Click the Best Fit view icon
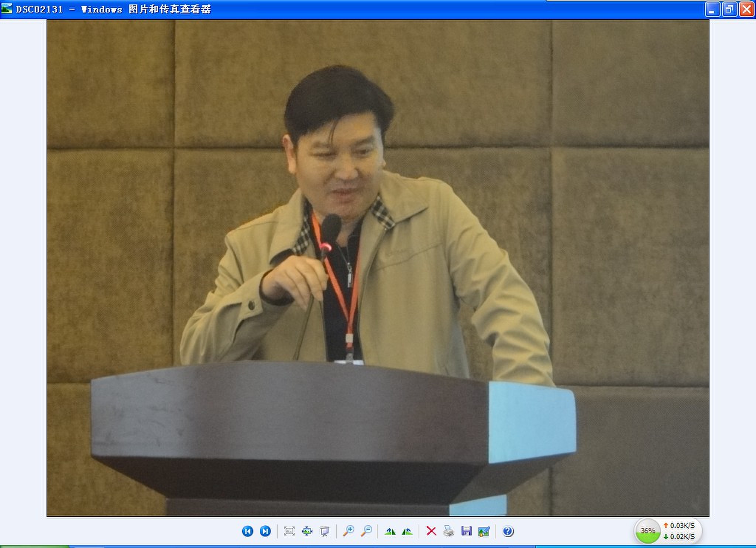Image resolution: width=756 pixels, height=548 pixels. [289, 531]
